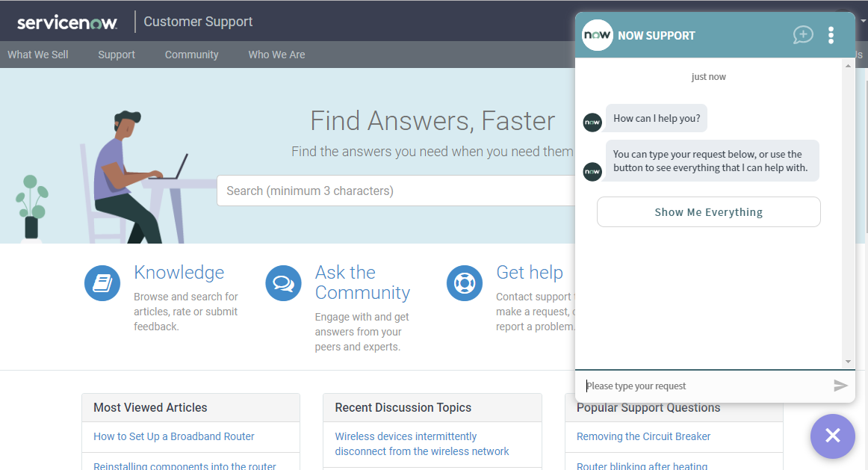Open the Ask the Community heading link

pos(362,282)
